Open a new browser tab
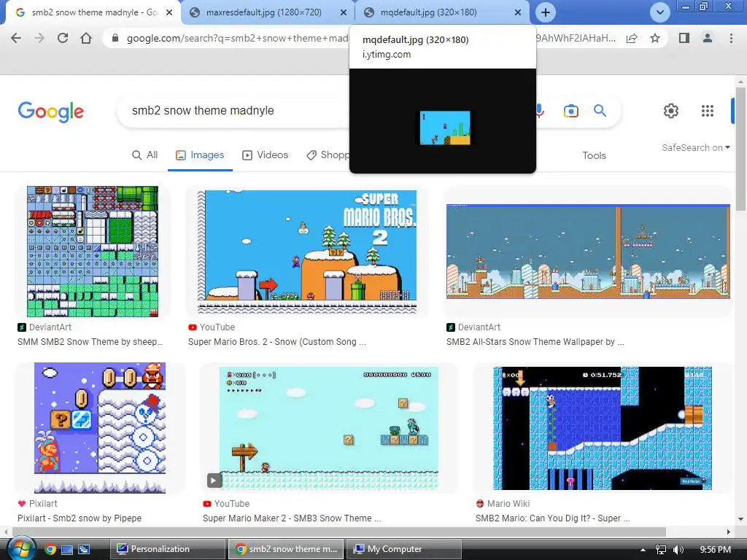 click(546, 12)
